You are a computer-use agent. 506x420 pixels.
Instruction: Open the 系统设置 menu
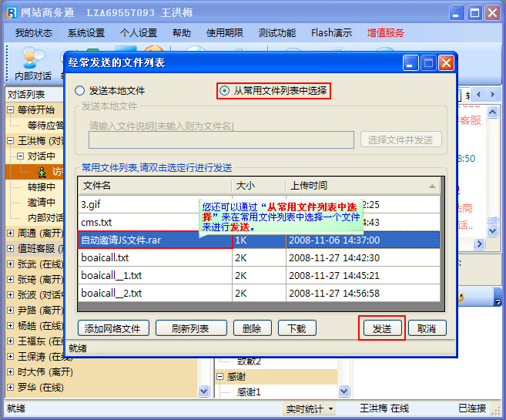pyautogui.click(x=85, y=33)
